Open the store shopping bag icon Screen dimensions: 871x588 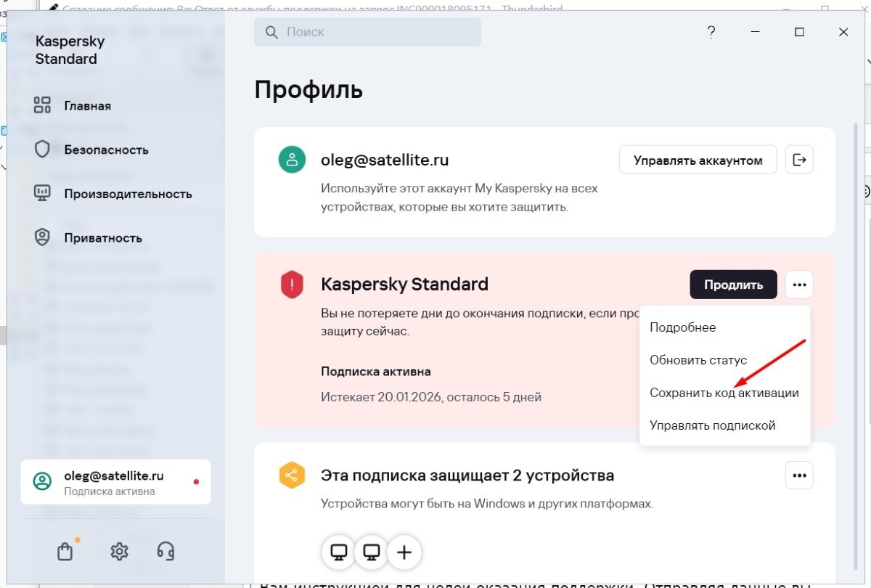(65, 552)
